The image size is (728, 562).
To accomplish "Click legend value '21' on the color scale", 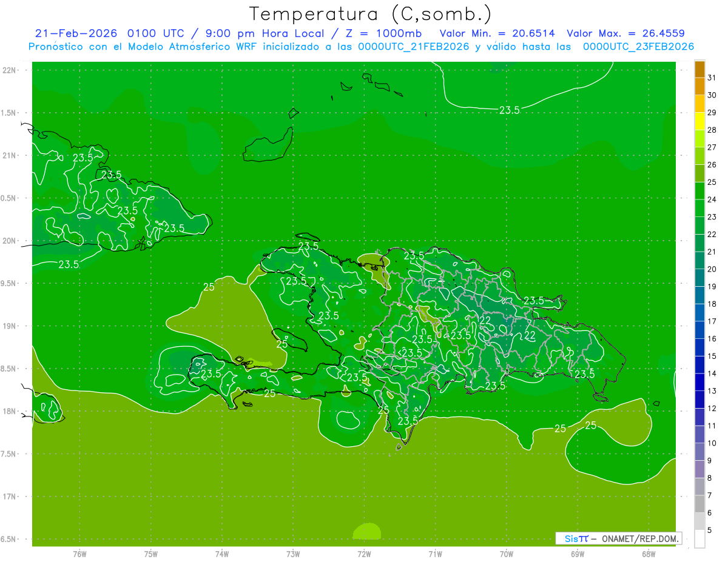I will (x=712, y=252).
